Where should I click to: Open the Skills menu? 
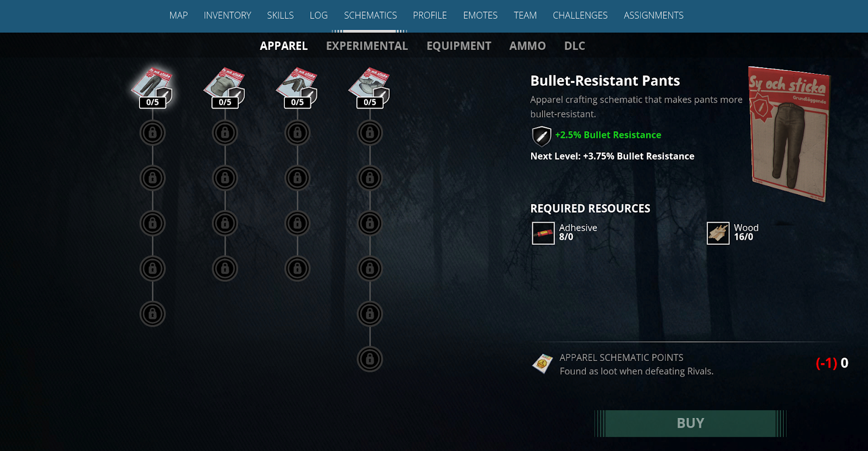(280, 15)
